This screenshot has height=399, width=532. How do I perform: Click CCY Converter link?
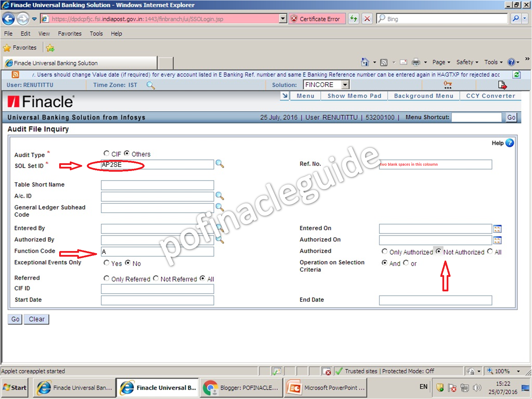click(490, 96)
